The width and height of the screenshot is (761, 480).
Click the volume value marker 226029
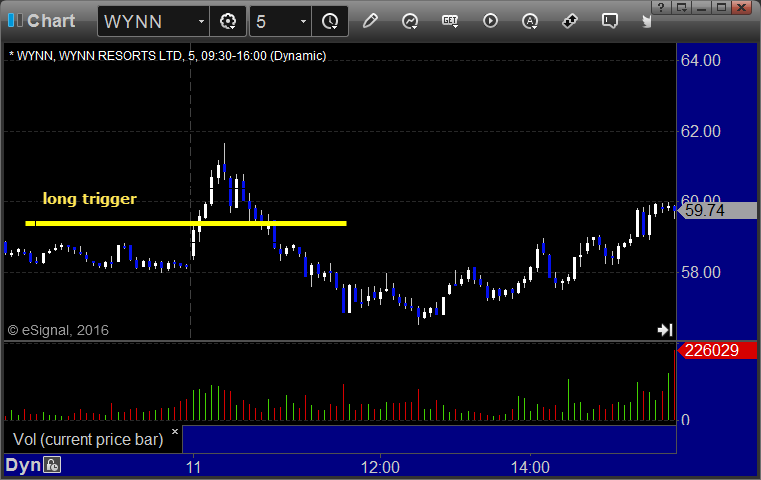click(x=717, y=350)
